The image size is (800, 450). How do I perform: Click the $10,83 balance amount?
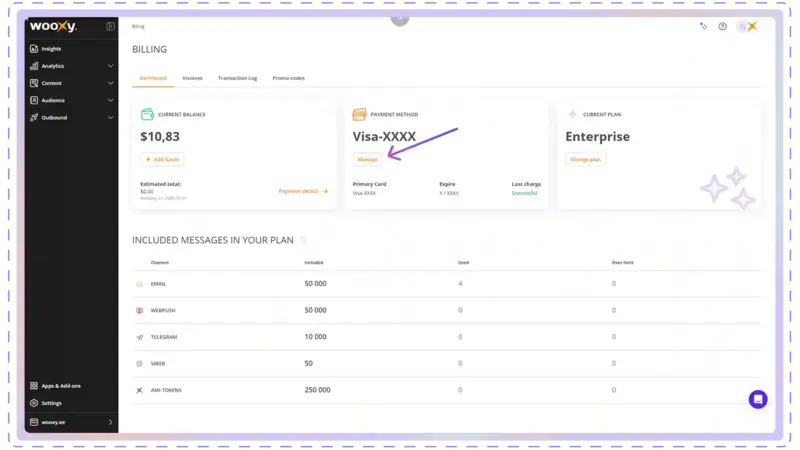click(x=160, y=137)
